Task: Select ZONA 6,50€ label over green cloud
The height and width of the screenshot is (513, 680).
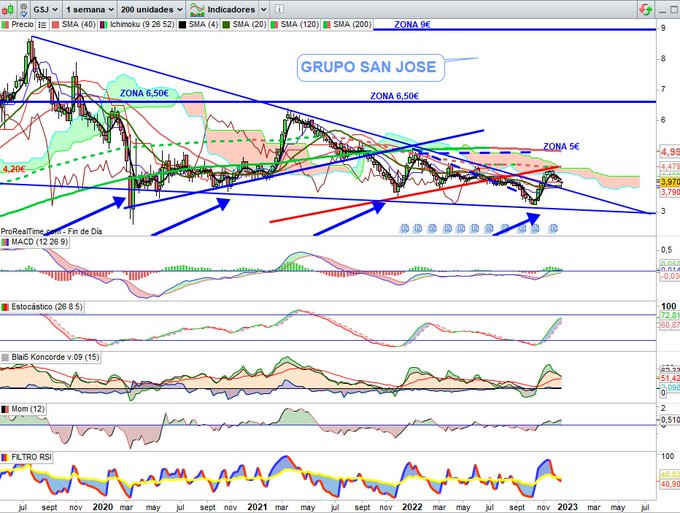Action: click(144, 93)
